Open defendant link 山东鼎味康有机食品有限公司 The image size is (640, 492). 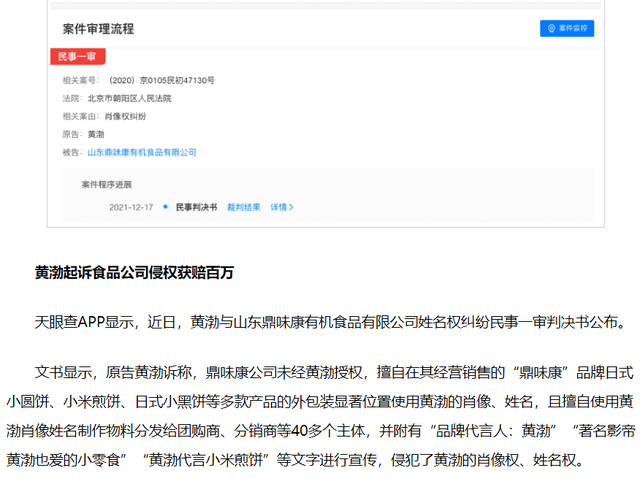142,152
